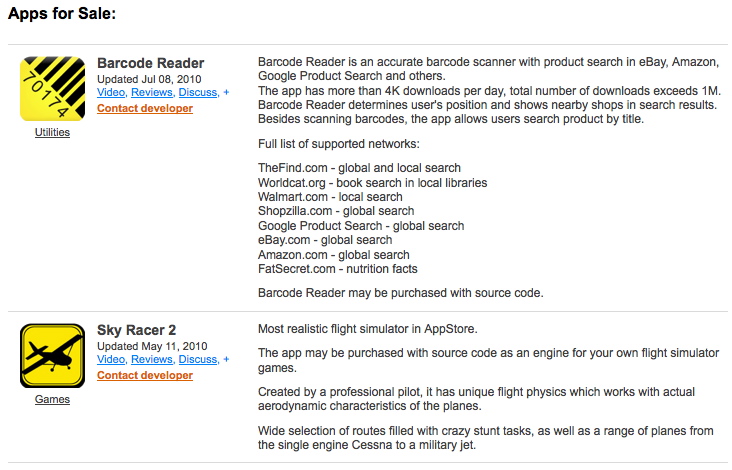This screenshot has width=732, height=470.
Task: Click the Barcode Reader app title
Action: [x=151, y=63]
